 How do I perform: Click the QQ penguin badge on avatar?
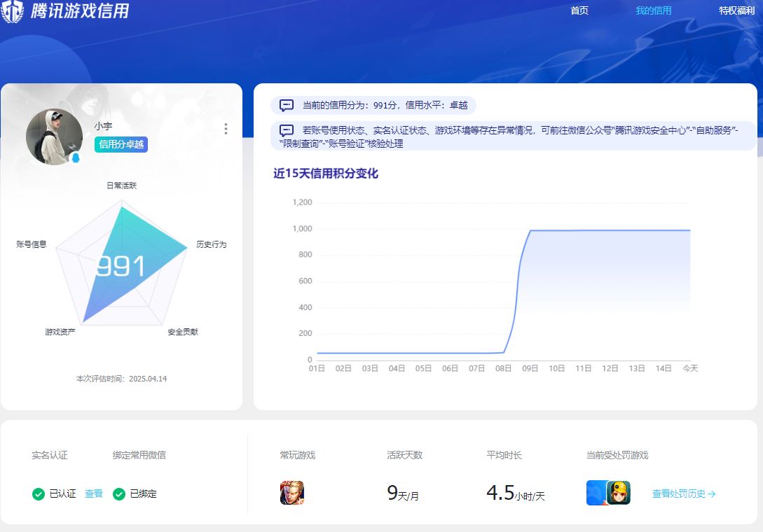click(76, 157)
